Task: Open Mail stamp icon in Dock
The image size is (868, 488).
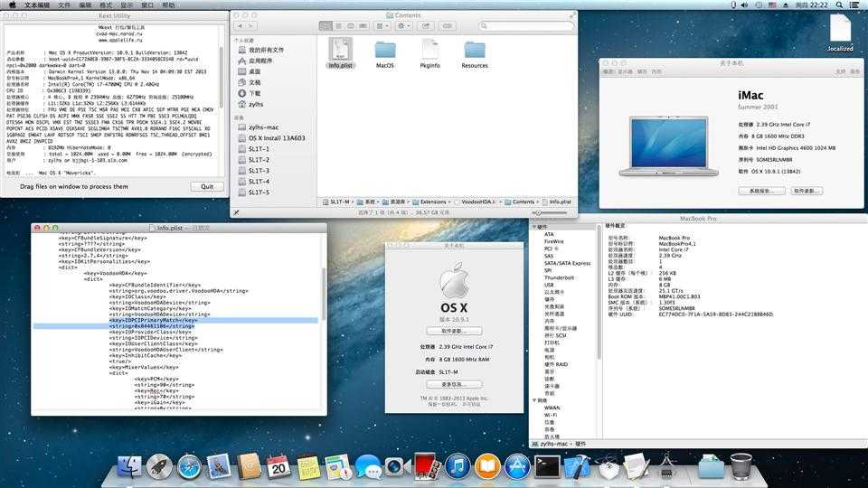Action: pos(219,466)
